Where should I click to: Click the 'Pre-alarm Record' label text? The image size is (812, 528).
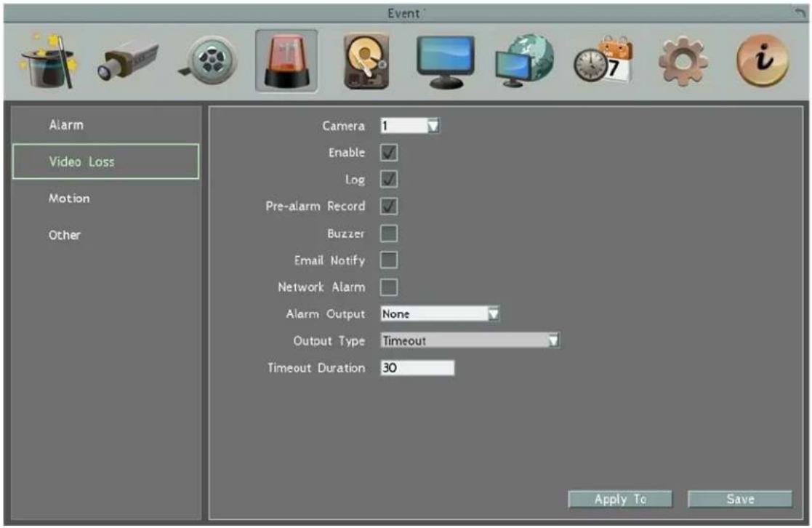click(x=315, y=207)
